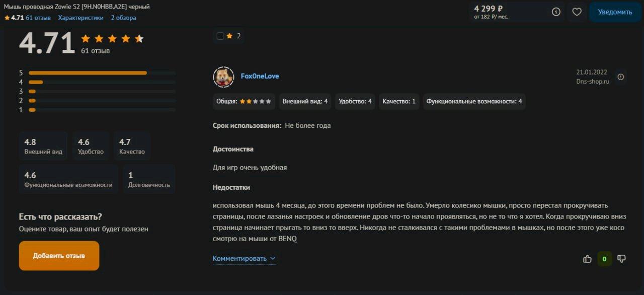Click the review vote counter badge
The image size is (644, 295).
(604, 259)
